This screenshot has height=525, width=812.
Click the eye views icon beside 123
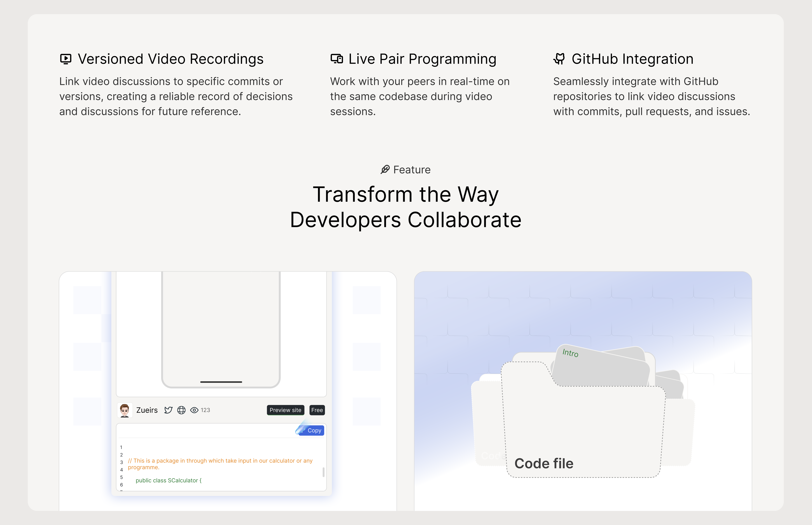(x=194, y=410)
